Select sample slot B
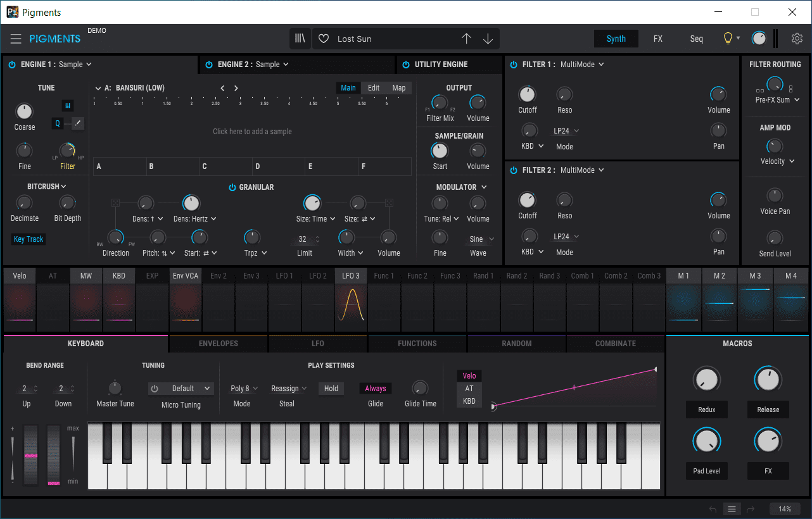Image resolution: width=812 pixels, height=519 pixels. click(172, 166)
